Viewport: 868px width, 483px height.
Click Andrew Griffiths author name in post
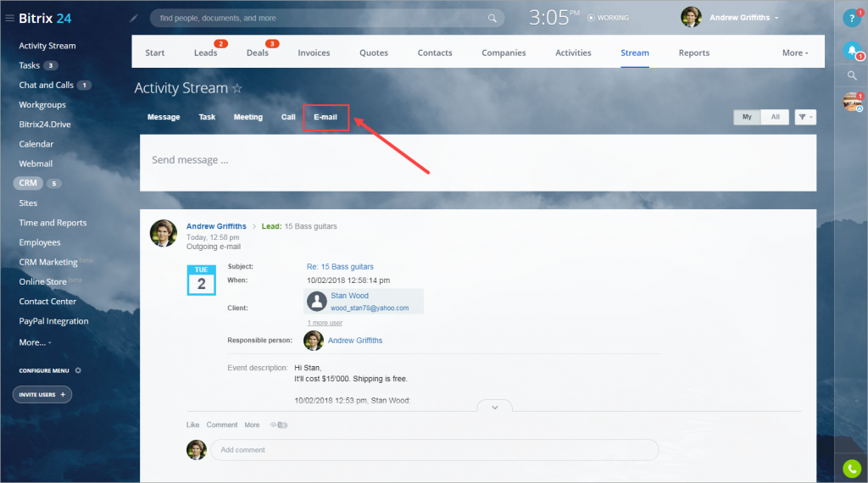(216, 226)
